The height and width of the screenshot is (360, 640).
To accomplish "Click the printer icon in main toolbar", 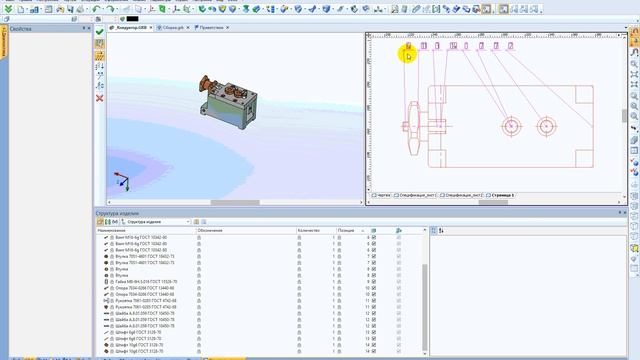I will coord(80,9).
